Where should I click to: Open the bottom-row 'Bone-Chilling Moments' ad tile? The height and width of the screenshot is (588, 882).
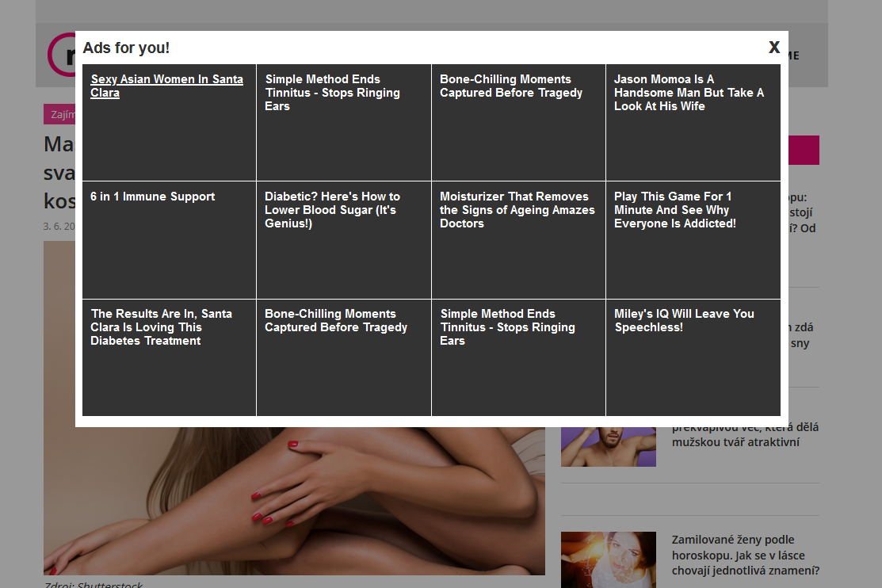[x=344, y=358]
